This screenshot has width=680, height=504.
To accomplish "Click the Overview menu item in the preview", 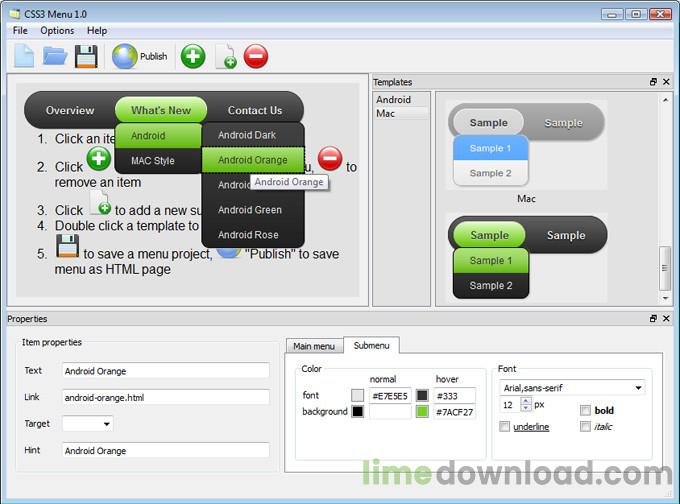I will pyautogui.click(x=70, y=110).
